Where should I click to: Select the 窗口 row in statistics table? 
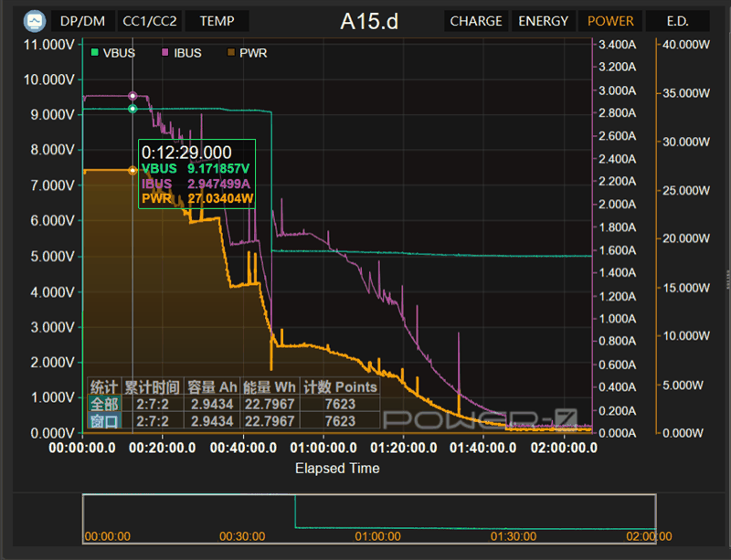coord(103,421)
